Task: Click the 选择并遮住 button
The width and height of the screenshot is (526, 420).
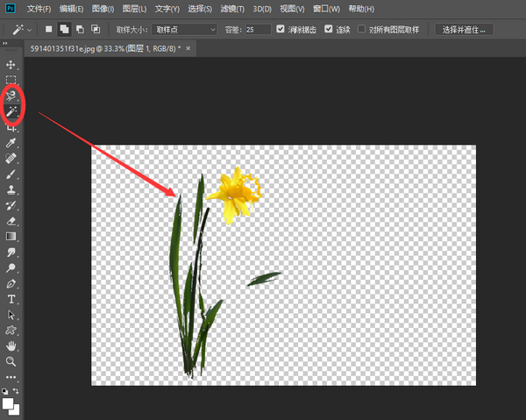Action: (x=465, y=29)
